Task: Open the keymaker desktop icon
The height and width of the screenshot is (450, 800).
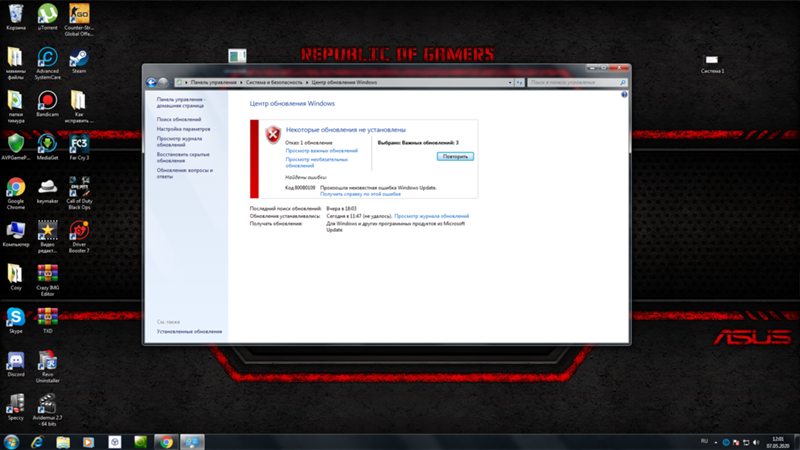Action: tap(47, 190)
